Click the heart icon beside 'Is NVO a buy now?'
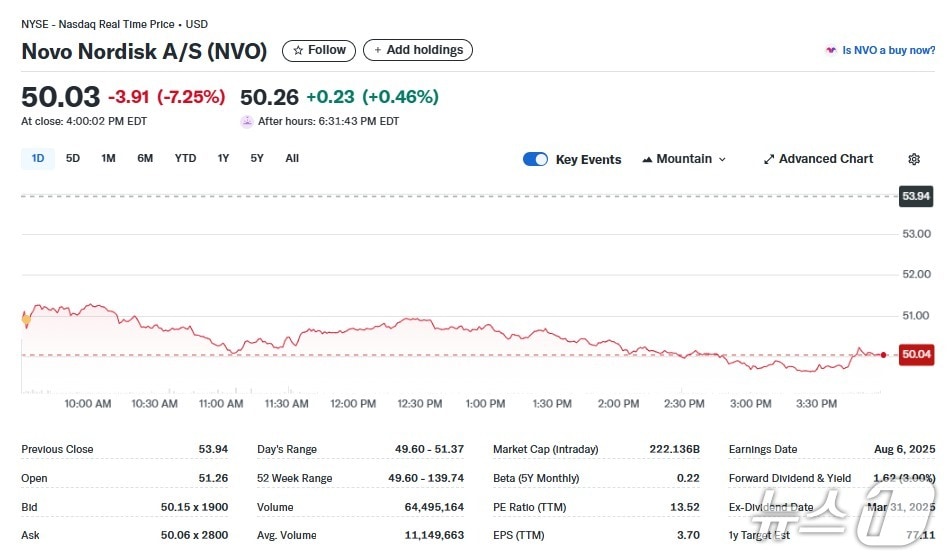 830,50
